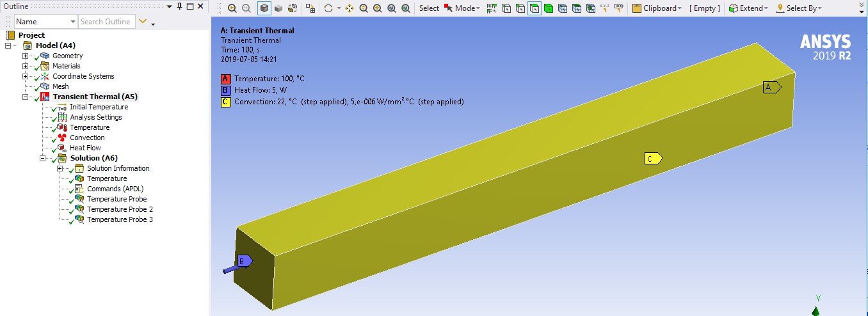Select the Heat Flow label B flag
The height and width of the screenshot is (316, 868).
(x=245, y=261)
